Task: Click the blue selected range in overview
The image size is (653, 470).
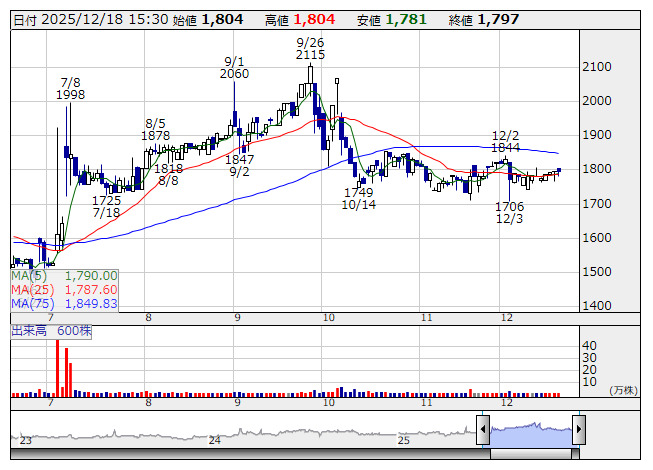Action: coord(531,434)
